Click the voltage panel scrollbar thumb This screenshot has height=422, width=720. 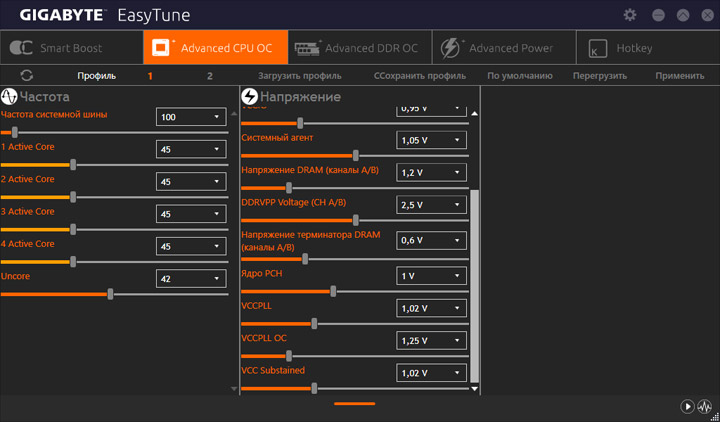475,286
